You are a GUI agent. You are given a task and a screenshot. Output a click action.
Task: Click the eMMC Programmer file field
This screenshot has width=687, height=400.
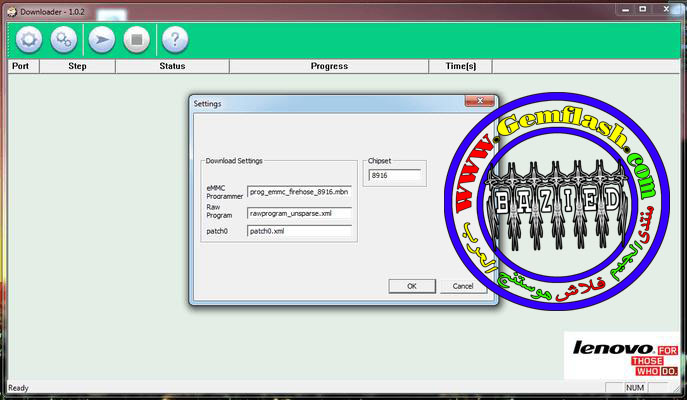(299, 192)
